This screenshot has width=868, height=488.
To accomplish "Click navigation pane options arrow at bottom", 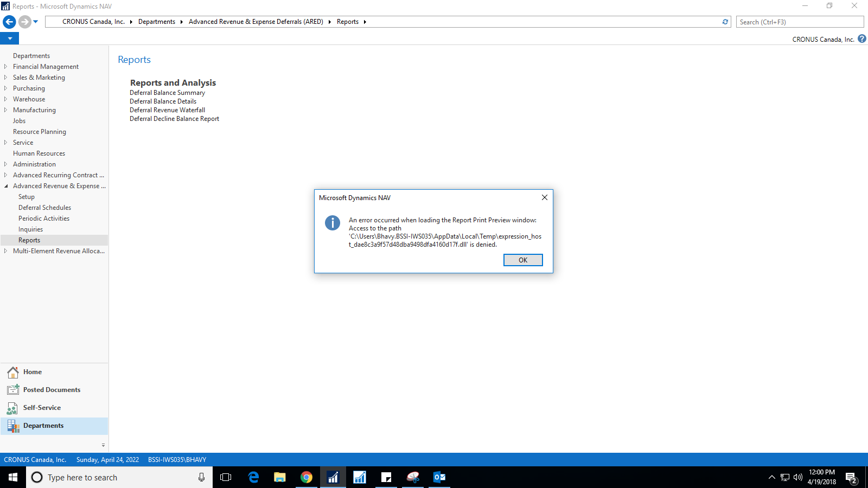I will 103,445.
